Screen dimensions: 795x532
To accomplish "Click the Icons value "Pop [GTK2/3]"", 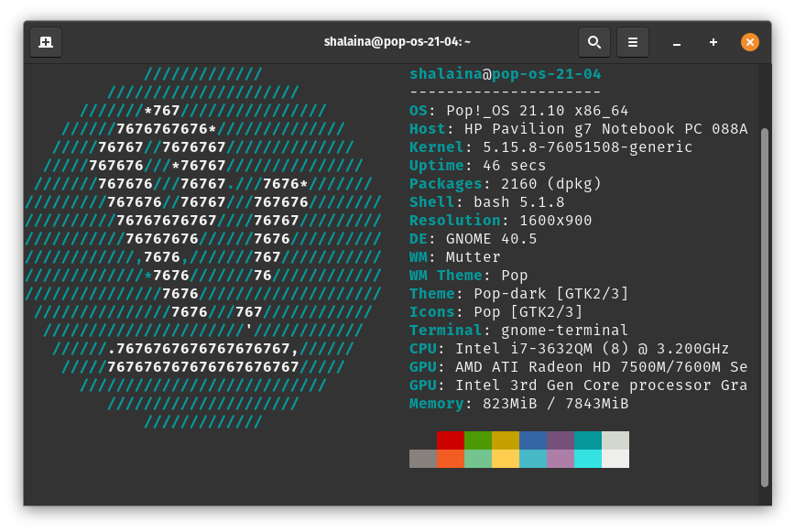I will [528, 311].
